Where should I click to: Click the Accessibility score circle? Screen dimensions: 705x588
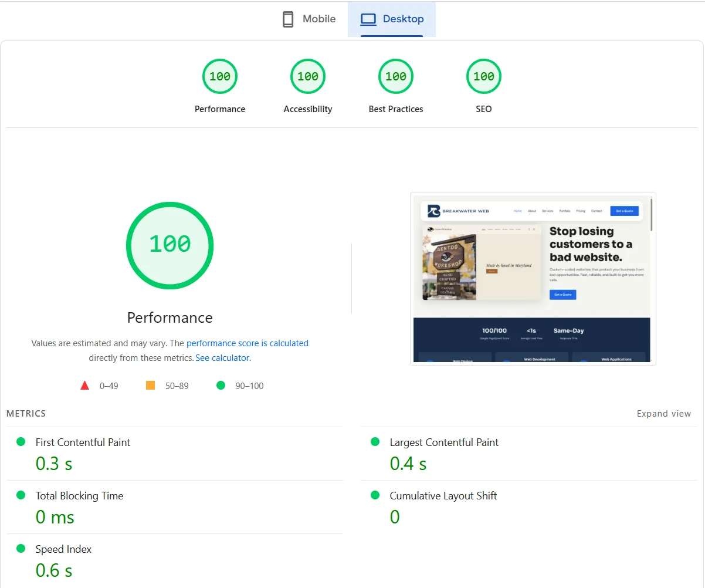[x=308, y=76]
